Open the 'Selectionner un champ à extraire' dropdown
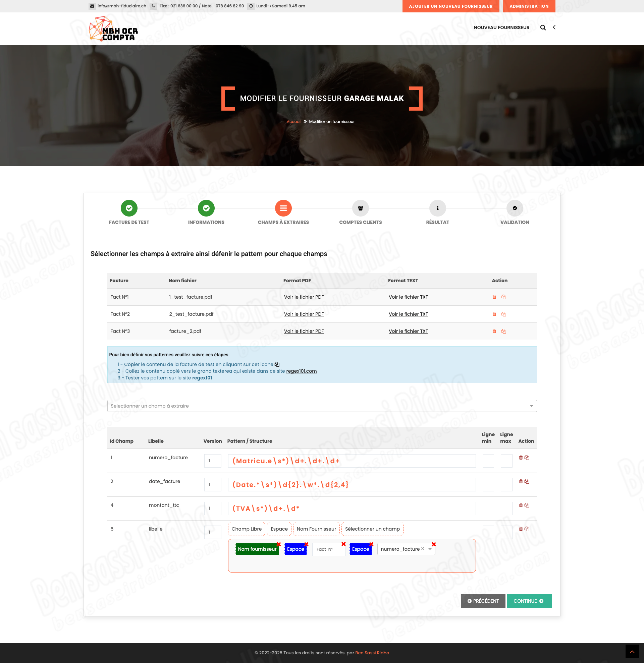This screenshot has width=644, height=663. point(321,406)
